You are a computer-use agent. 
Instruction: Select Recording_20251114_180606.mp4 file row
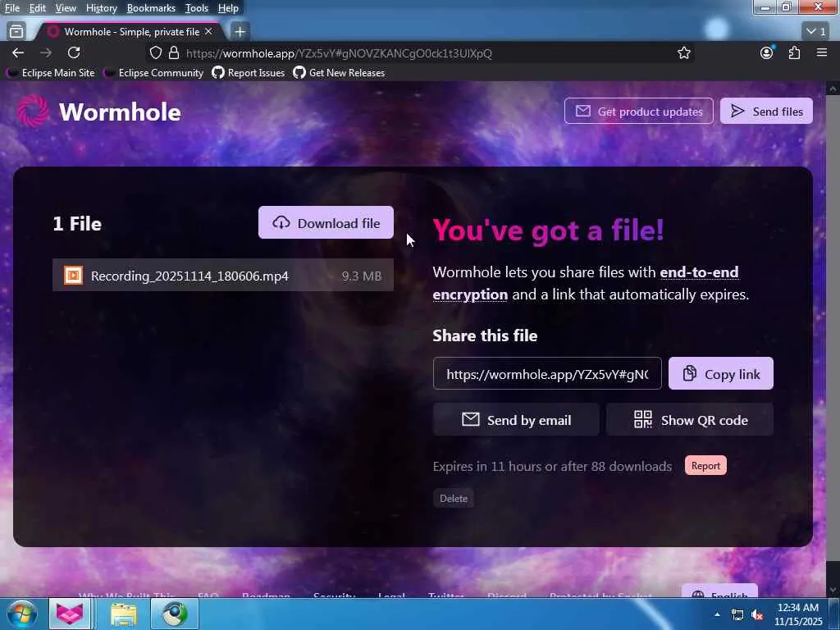click(x=223, y=276)
